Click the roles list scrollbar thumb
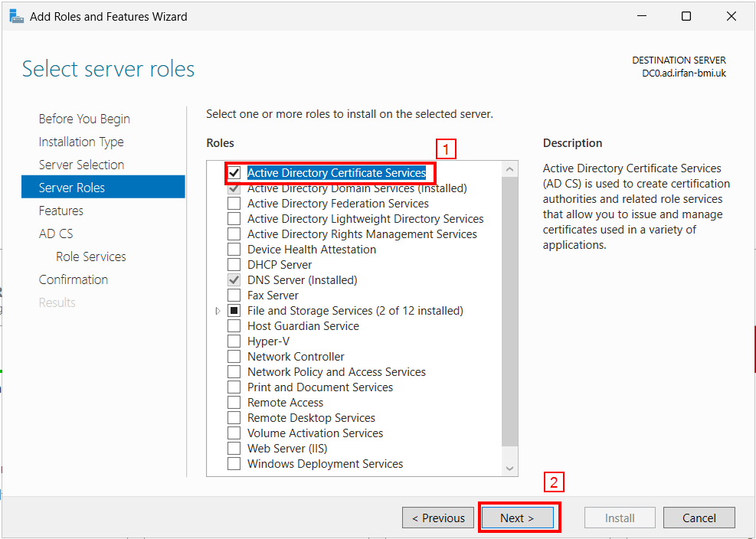This screenshot has height=539, width=756. coord(509,311)
